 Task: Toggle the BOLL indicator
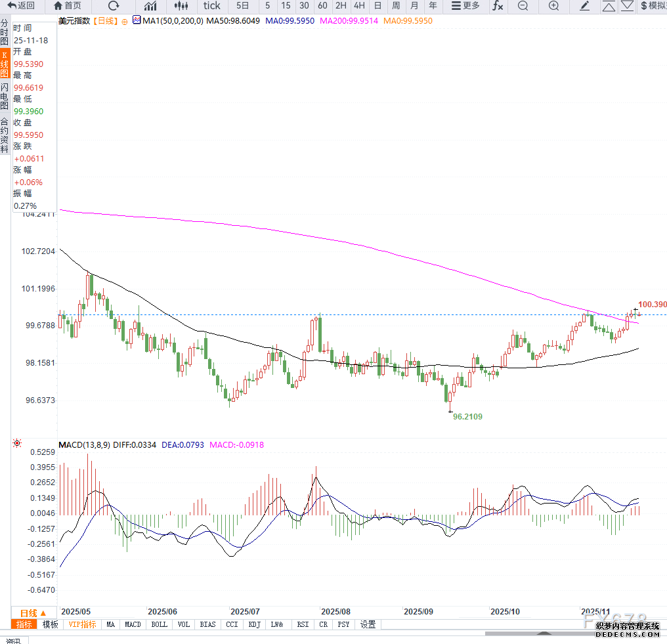(x=159, y=624)
